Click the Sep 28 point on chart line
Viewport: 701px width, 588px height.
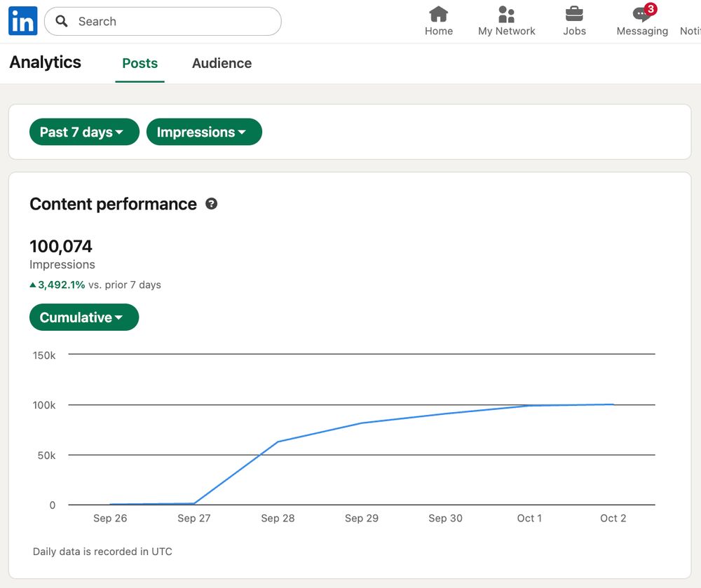(278, 442)
